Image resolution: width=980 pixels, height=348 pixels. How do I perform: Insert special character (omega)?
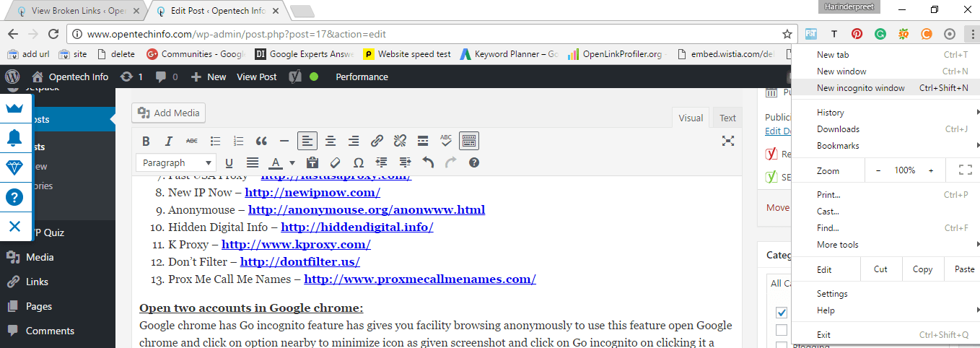358,162
